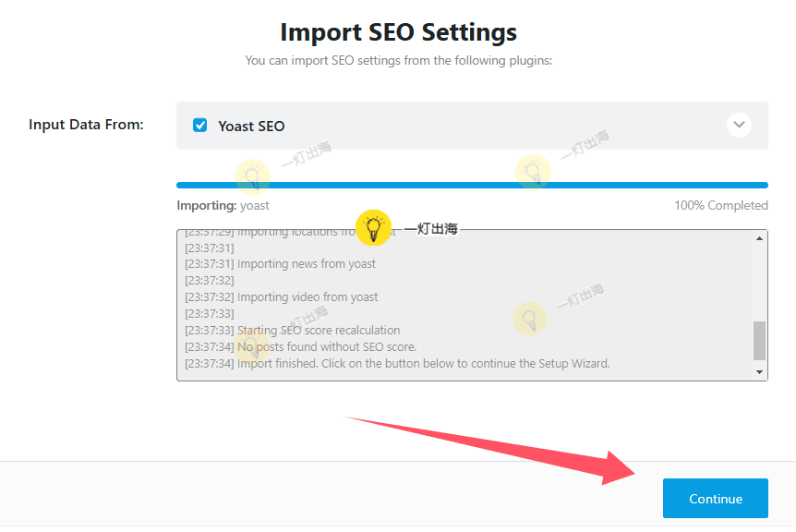Click the "Importing: yoast" status label
The width and height of the screenshot is (796, 532).
[223, 205]
